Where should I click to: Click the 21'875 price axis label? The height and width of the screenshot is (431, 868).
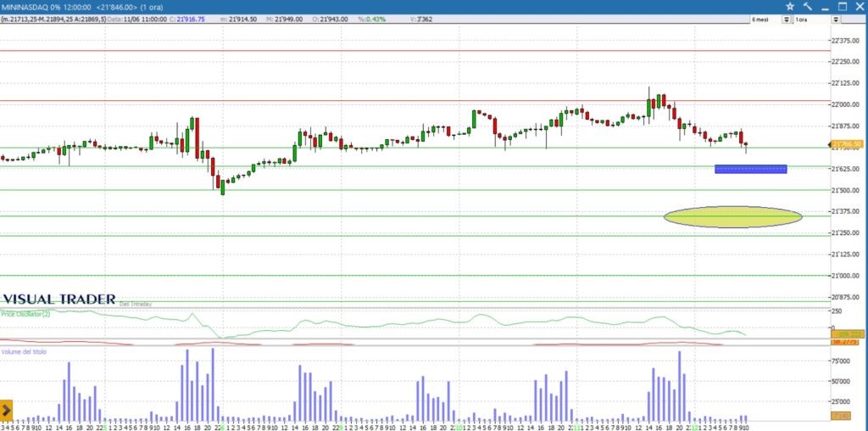pyautogui.click(x=847, y=126)
